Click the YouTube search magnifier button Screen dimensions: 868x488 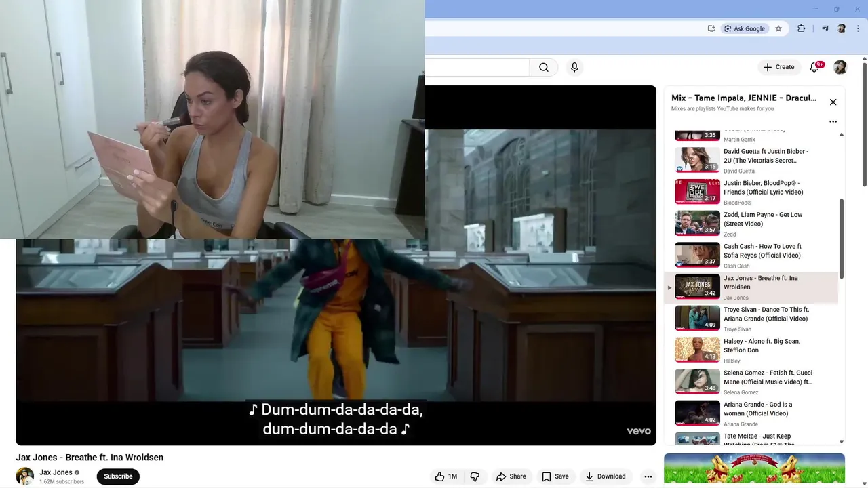click(x=544, y=67)
